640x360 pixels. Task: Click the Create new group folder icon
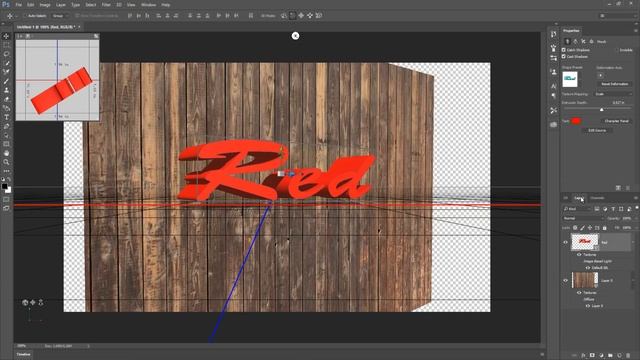(x=610, y=356)
